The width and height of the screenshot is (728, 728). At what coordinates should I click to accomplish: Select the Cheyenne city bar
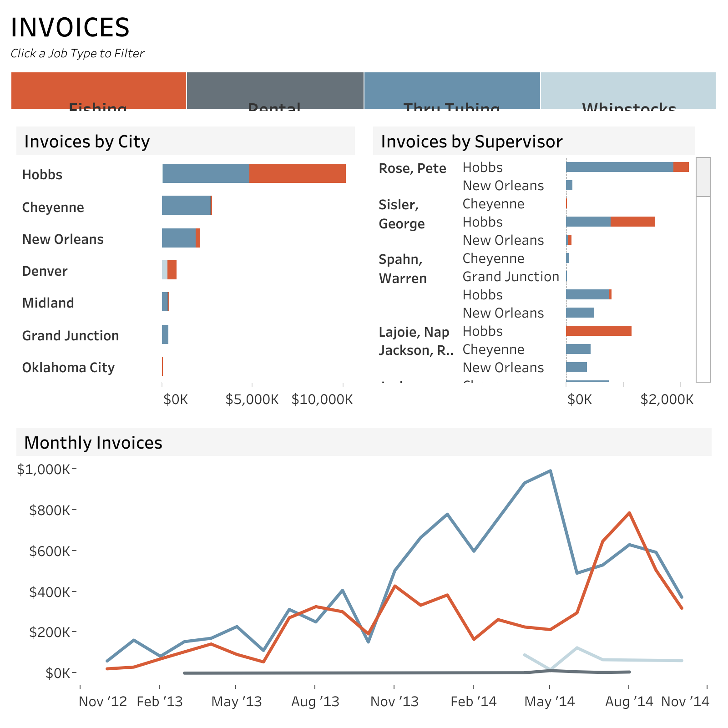click(x=187, y=205)
